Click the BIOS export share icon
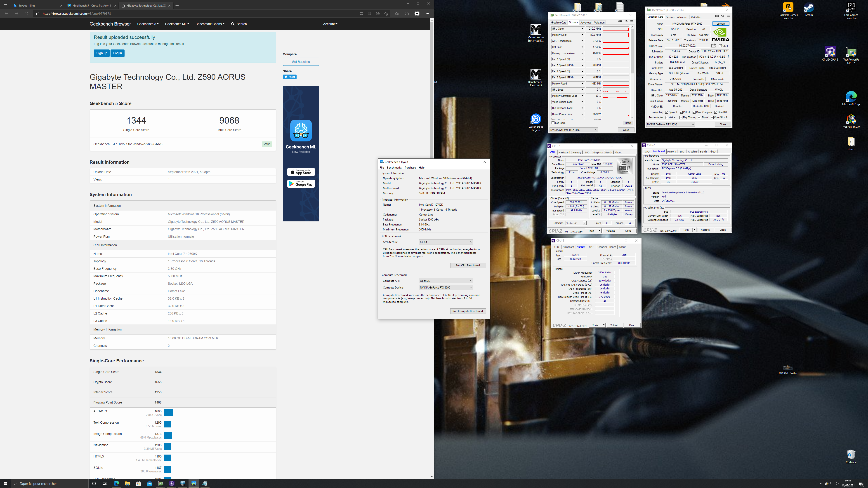Viewport: 868px width, 488px height. [714, 45]
